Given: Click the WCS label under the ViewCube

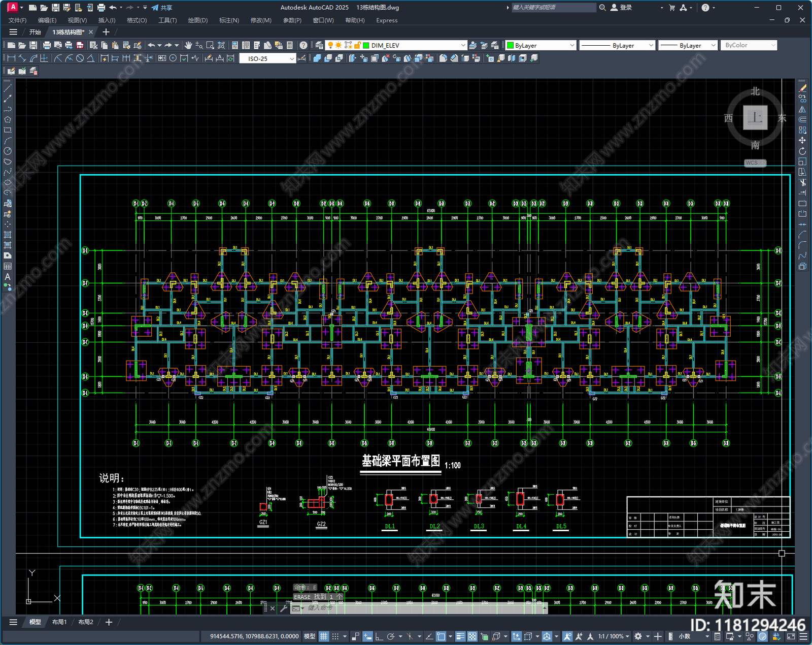Looking at the screenshot, I should [755, 163].
